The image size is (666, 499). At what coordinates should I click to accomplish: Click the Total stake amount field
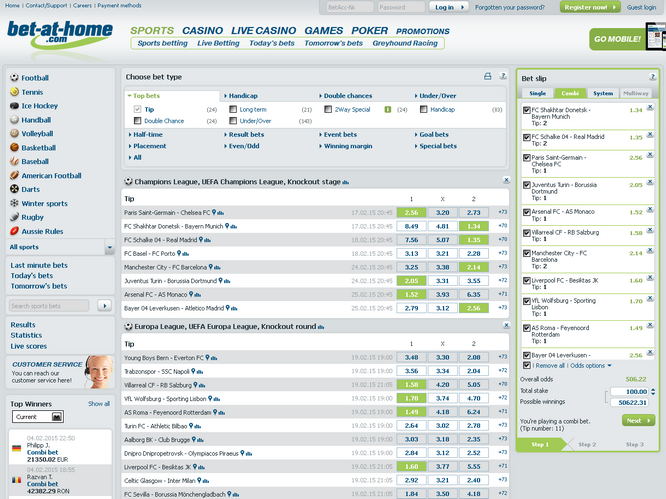tap(629, 392)
